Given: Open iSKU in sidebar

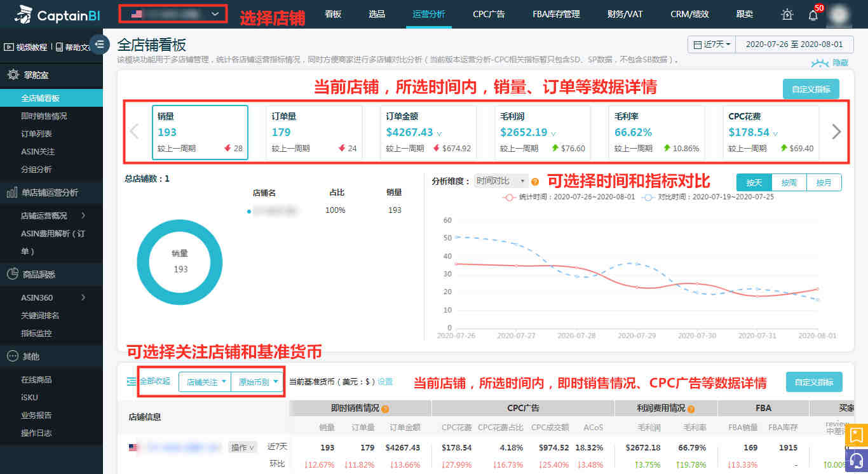Looking at the screenshot, I should coord(30,398).
